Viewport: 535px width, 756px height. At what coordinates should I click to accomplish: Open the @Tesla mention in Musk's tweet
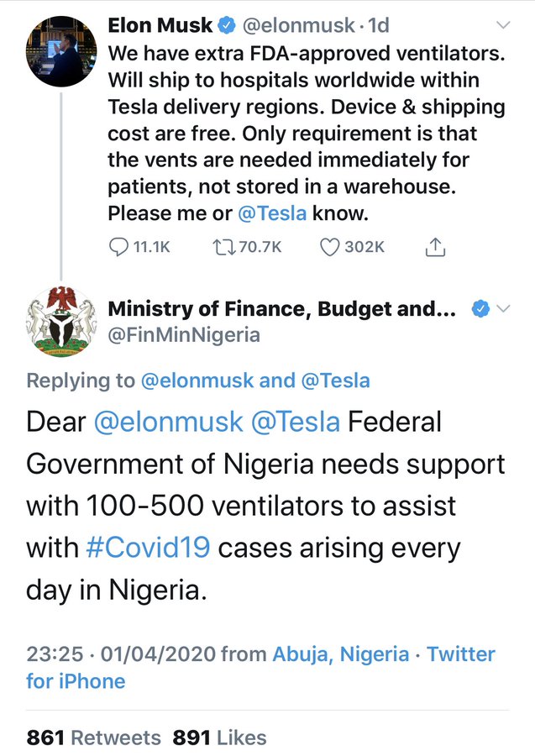272,213
